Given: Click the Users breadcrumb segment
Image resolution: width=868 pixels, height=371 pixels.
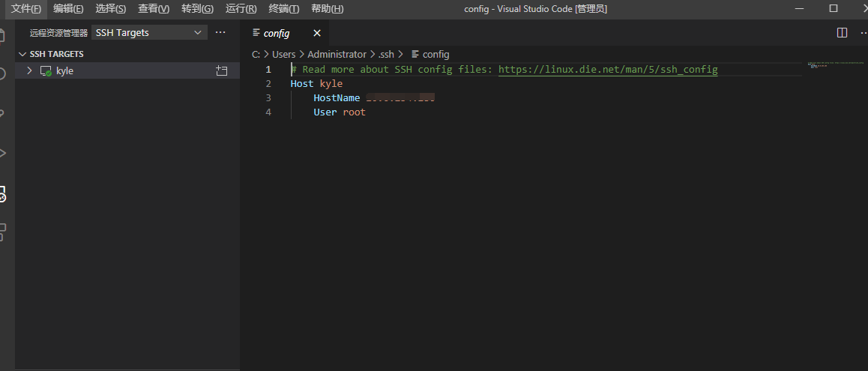Looking at the screenshot, I should pos(284,54).
